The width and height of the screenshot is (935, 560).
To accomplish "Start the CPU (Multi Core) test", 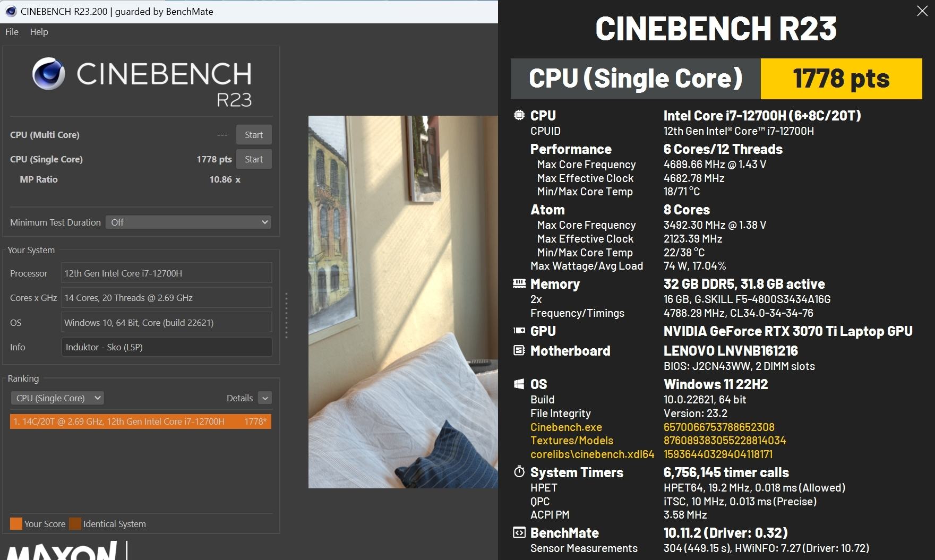I will point(254,135).
